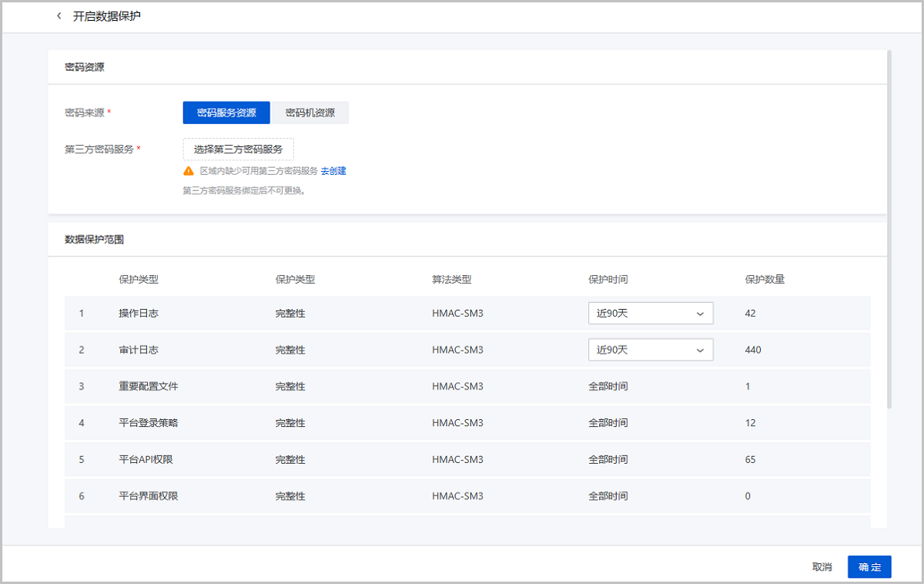
Task: Expand 保护时间 dropdown for 操作日志
Action: 650,314
